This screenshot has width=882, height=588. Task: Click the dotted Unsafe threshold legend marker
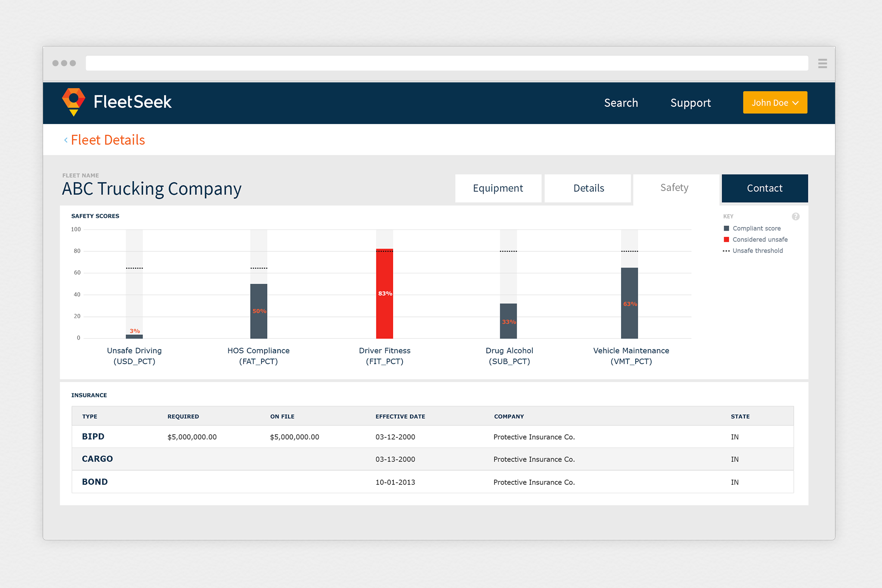[726, 251]
